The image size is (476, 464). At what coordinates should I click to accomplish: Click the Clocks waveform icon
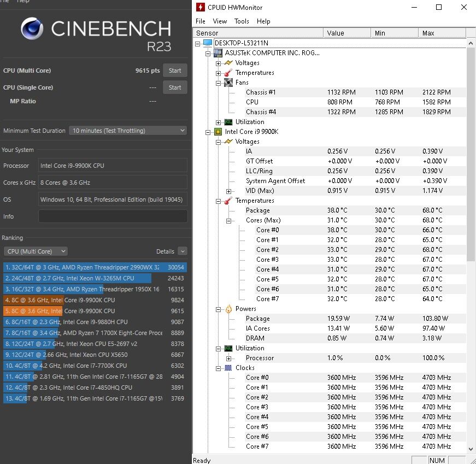(228, 368)
